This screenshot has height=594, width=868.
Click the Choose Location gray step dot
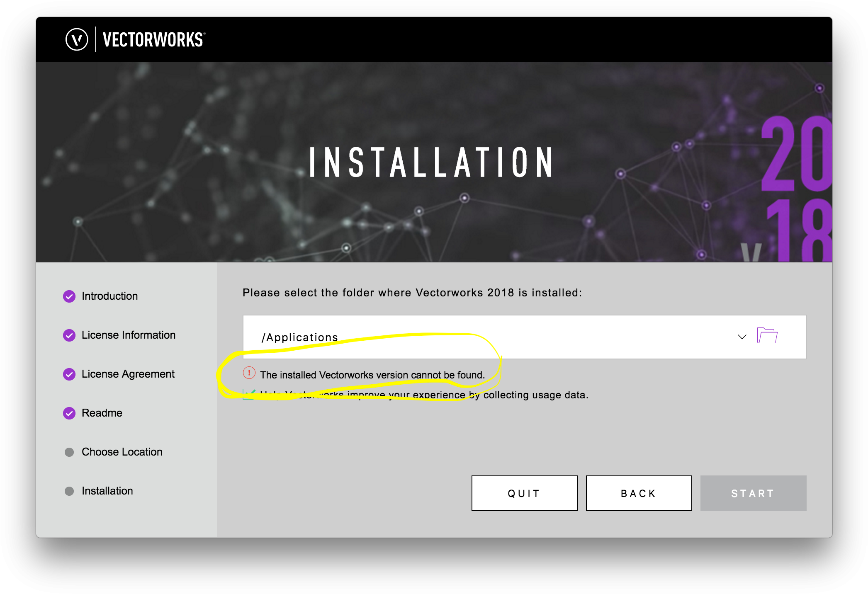tap(69, 452)
